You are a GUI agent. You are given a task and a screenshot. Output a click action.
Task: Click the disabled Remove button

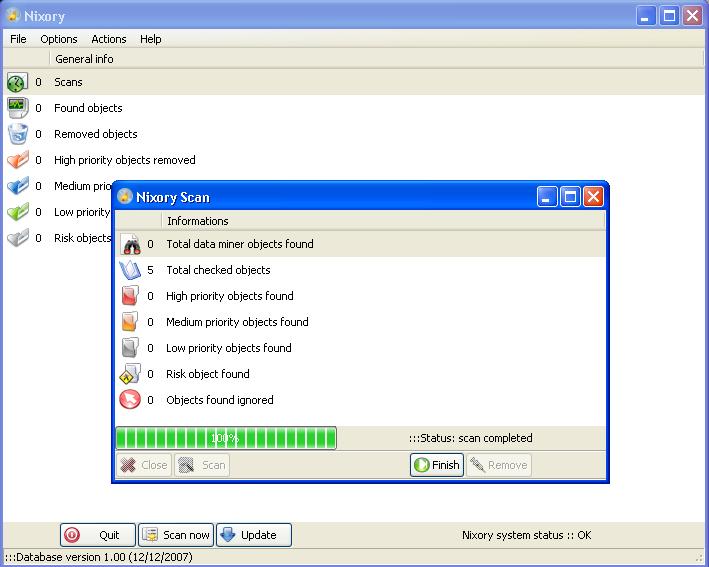[499, 465]
